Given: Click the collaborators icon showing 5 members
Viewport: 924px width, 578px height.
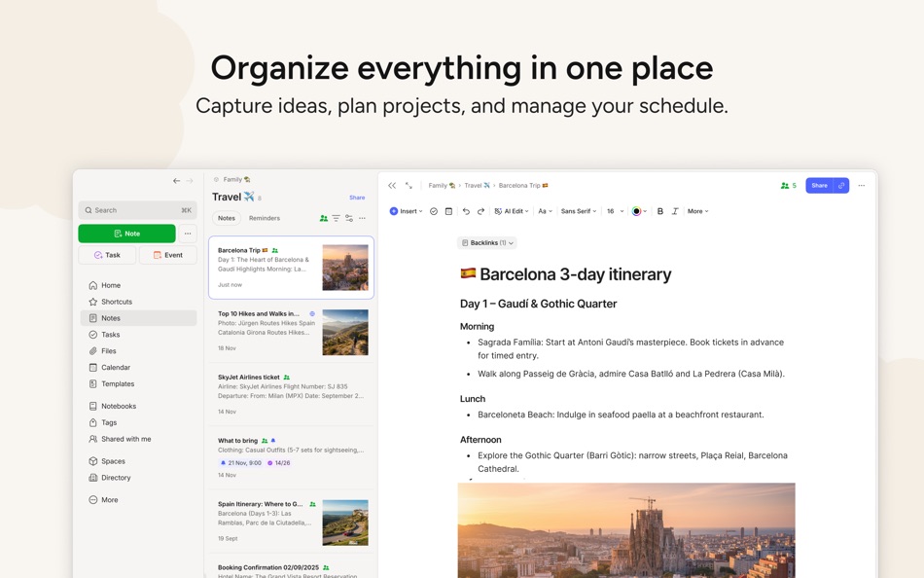Looking at the screenshot, I should tap(786, 185).
